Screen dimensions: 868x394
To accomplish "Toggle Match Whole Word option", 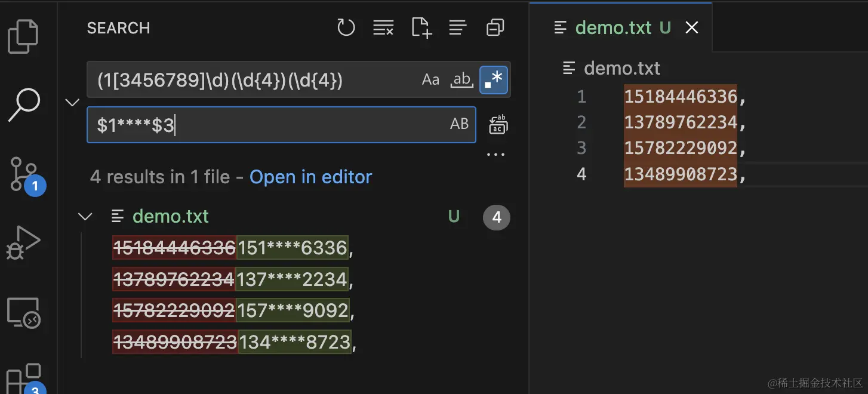I will click(461, 80).
